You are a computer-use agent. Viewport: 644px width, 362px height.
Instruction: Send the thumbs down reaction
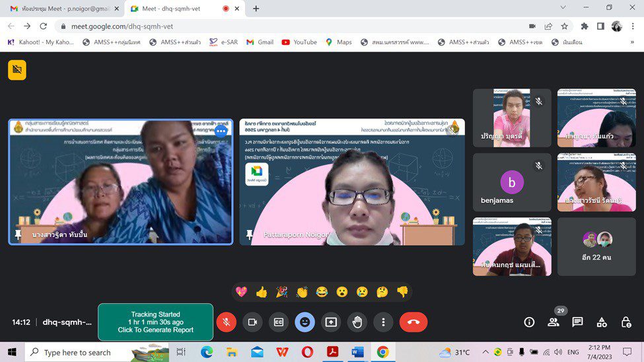[402, 292]
